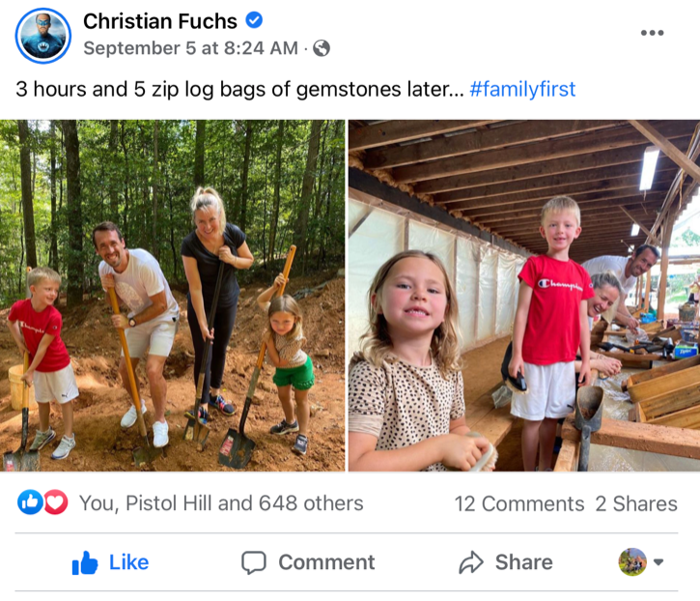Screen dimensions: 700x601
Task: Click the red heart reaction icon
Action: [55, 502]
